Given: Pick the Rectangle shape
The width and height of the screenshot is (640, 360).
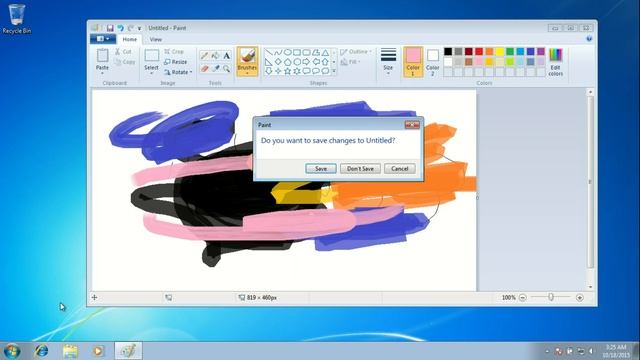Looking at the screenshot, I should [297, 52].
